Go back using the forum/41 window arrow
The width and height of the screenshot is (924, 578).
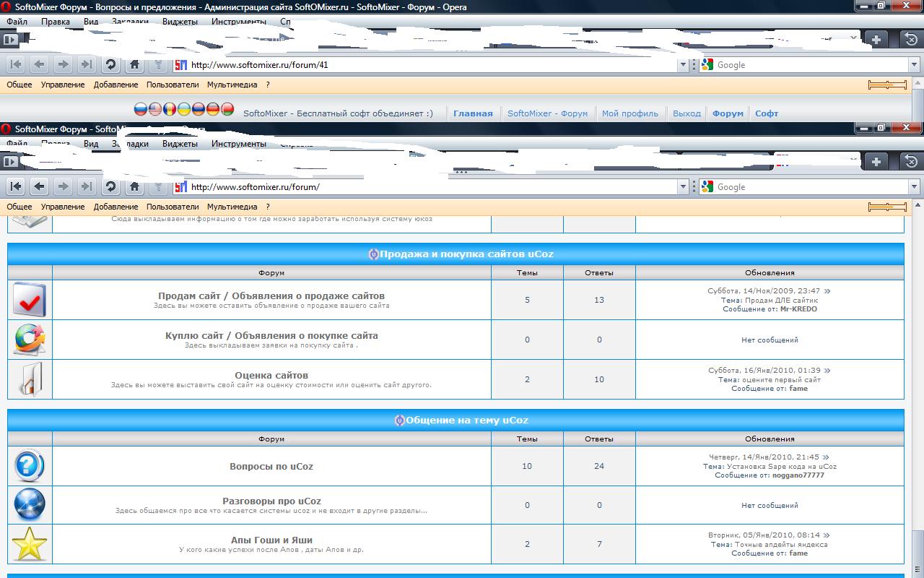(40, 64)
